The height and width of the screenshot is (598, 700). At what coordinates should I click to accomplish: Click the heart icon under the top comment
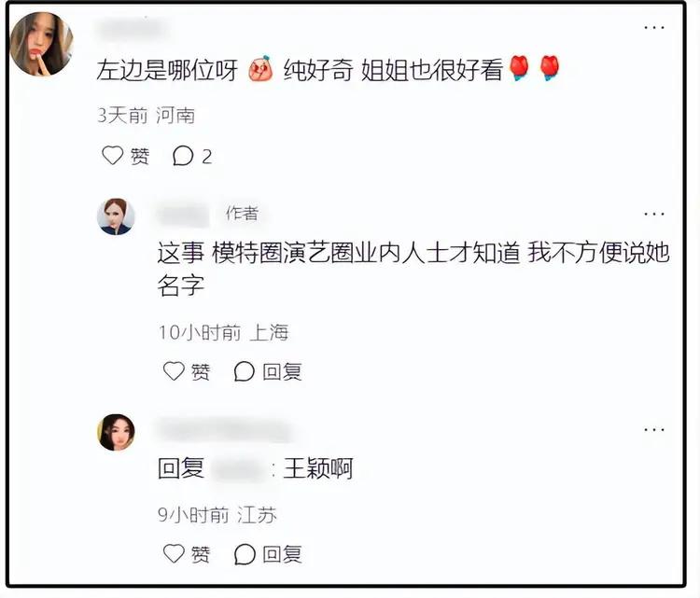[x=112, y=156]
